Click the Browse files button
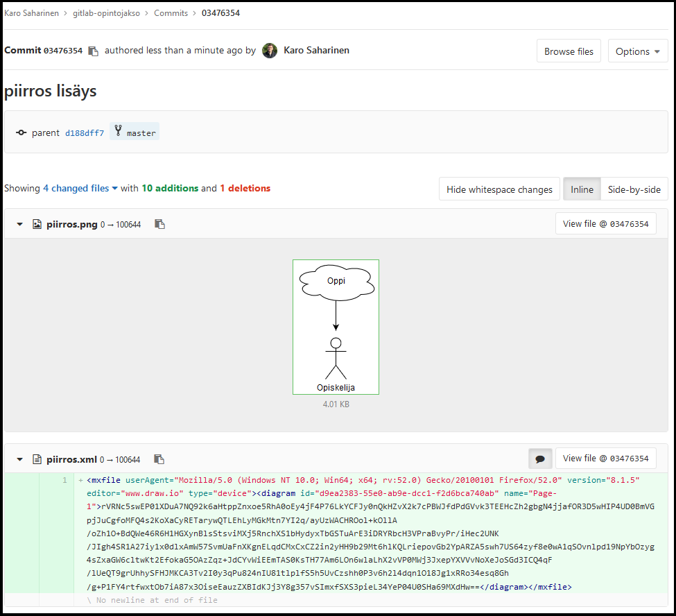The height and width of the screenshot is (616, 676). (569, 51)
